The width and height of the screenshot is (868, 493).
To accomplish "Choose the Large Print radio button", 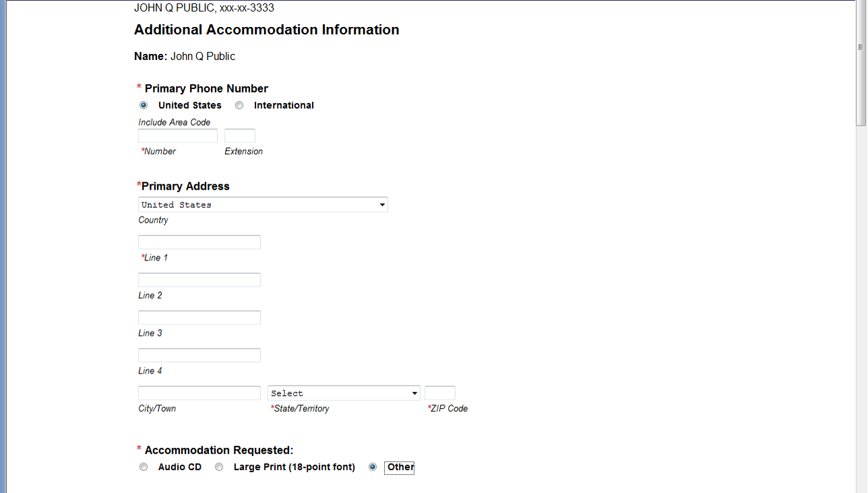I will (219, 467).
